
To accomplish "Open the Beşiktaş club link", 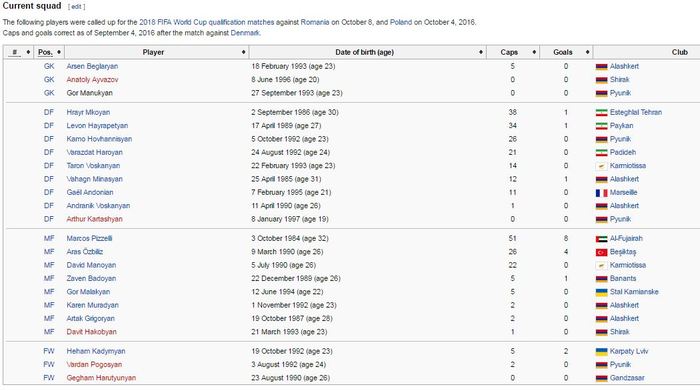I will point(623,252).
